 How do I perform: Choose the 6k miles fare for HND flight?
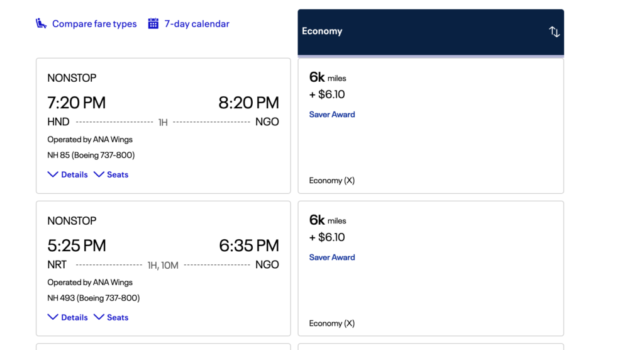(x=431, y=126)
